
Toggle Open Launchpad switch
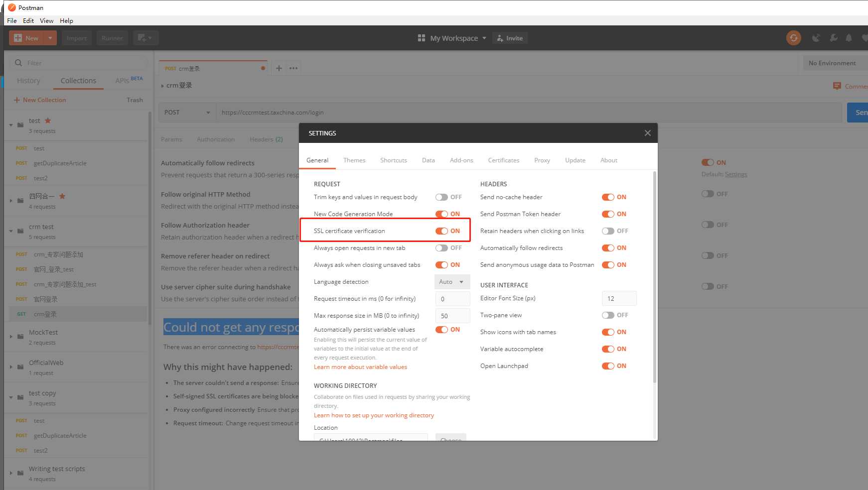(x=608, y=366)
